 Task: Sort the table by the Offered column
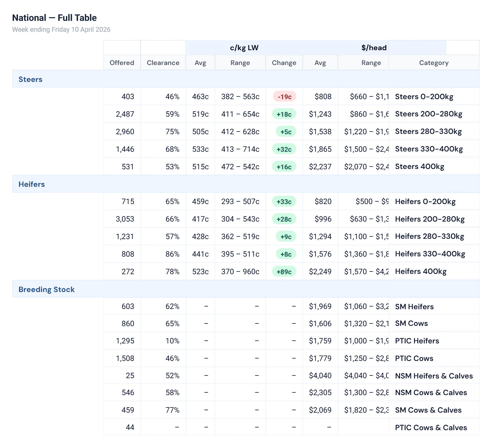click(122, 63)
